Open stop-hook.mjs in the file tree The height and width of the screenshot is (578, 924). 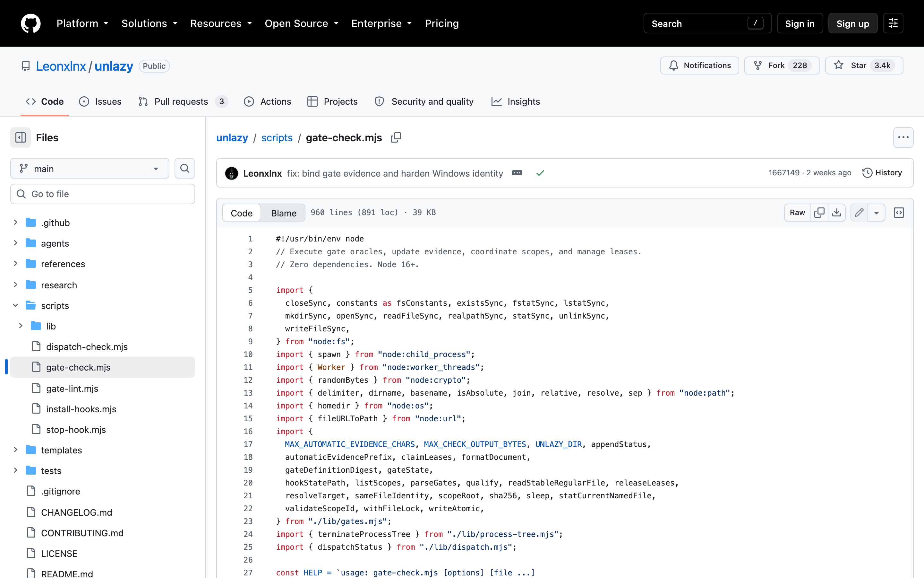point(76,430)
